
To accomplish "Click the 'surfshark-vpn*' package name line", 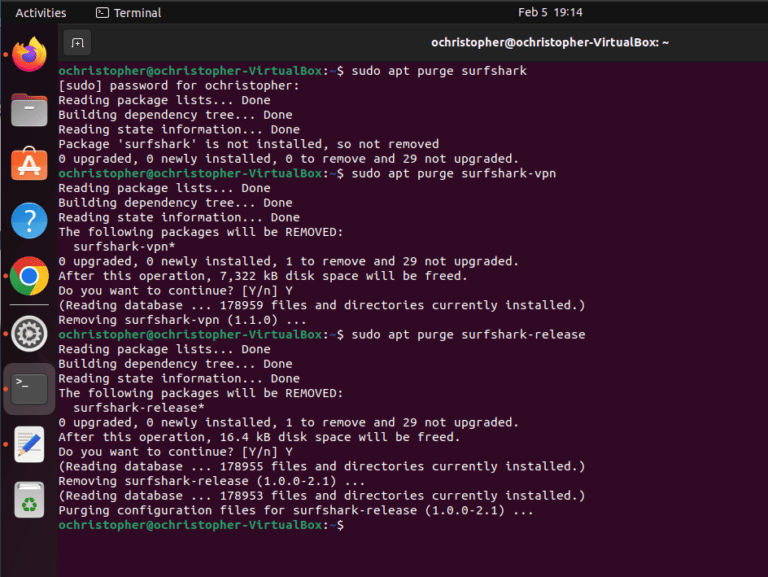I will coord(124,246).
